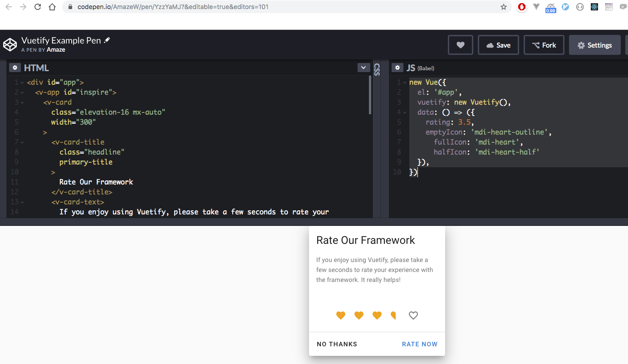
Task: Click the Vuetify Example Pen title
Action: click(61, 40)
